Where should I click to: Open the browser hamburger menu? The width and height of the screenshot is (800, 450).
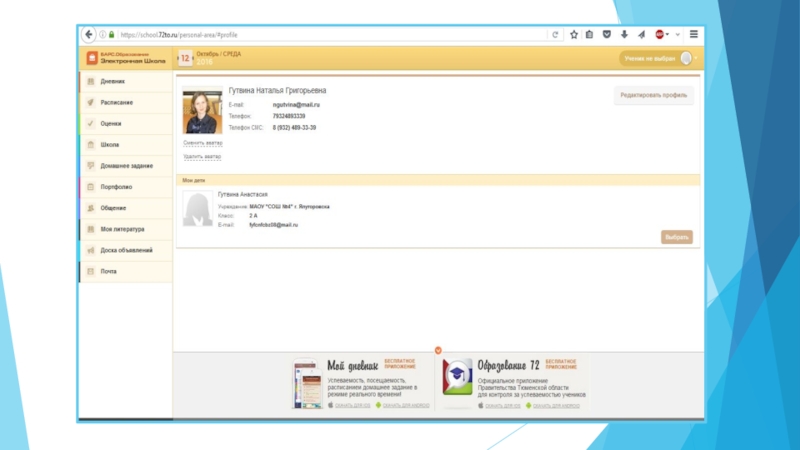[694, 34]
